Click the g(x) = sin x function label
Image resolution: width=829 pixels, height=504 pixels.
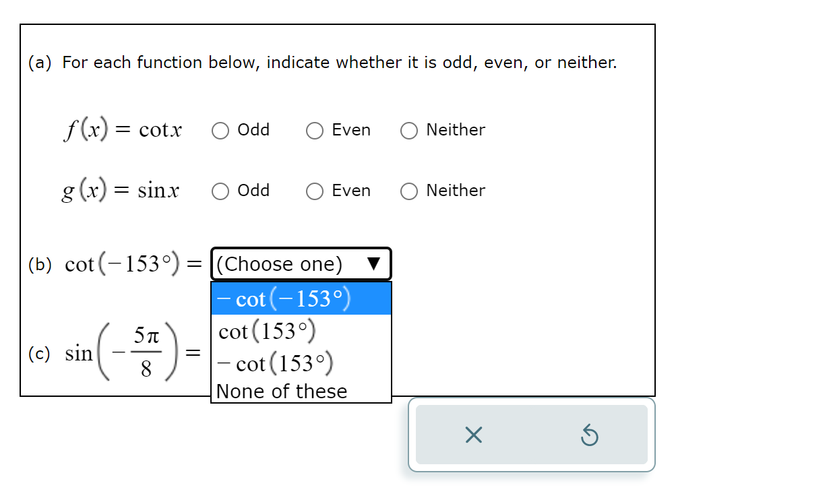pos(121,191)
